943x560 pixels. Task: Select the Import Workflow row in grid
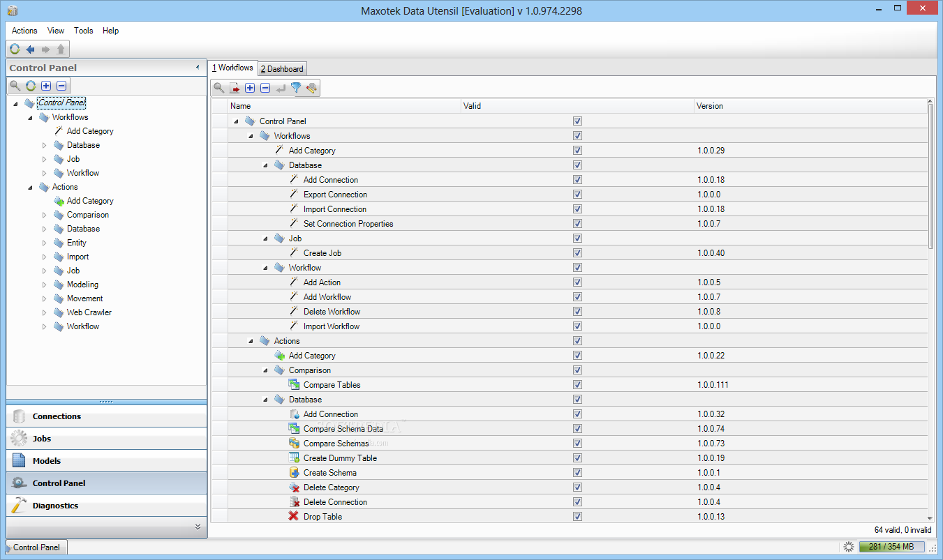coord(569,326)
